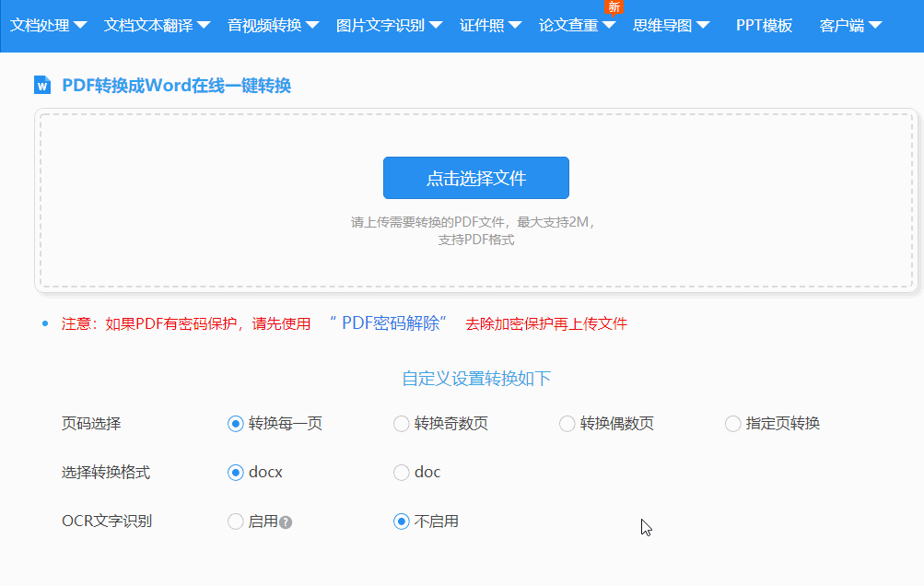Viewport: 924px width, 586px height.
Task: Expand the 证件照 dropdown arrow
Action: (x=515, y=26)
